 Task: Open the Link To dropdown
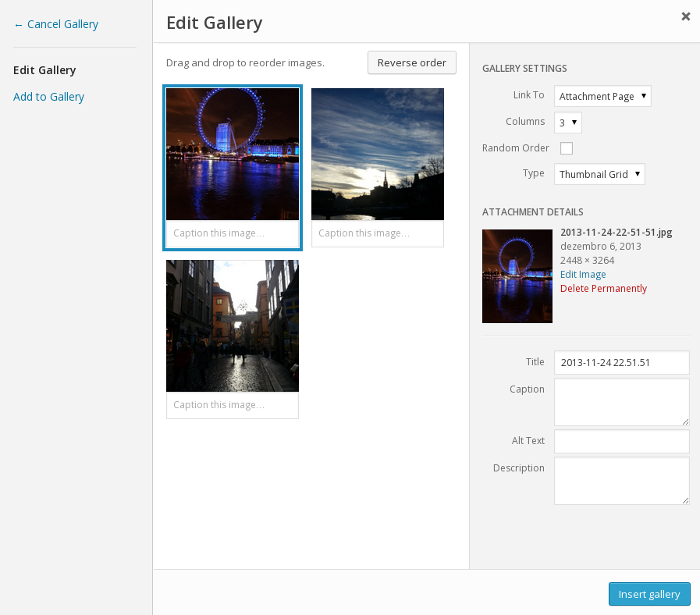(602, 95)
